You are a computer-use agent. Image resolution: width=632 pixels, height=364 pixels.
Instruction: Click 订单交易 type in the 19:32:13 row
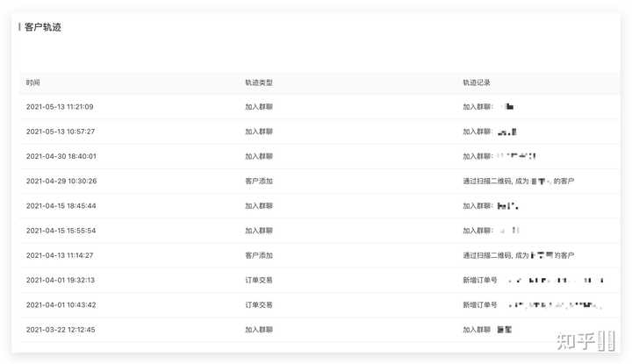259,280
